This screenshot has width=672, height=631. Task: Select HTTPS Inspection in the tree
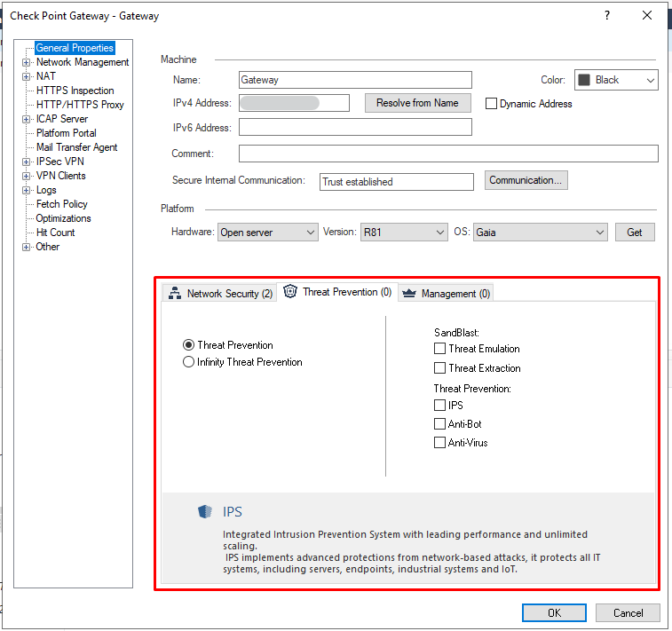click(75, 91)
